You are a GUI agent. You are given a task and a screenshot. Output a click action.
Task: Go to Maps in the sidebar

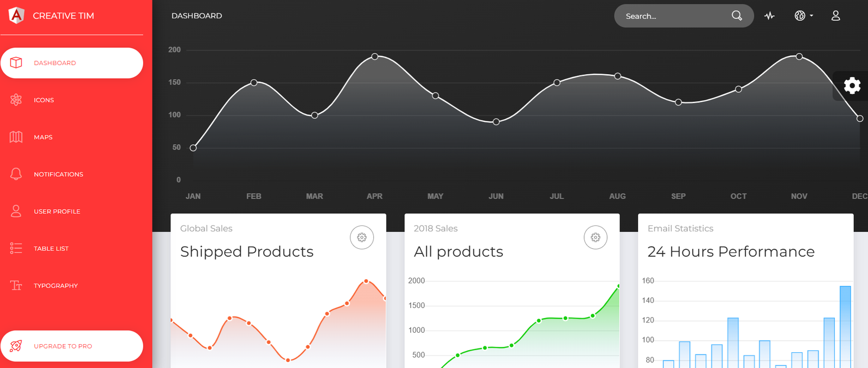click(72, 137)
